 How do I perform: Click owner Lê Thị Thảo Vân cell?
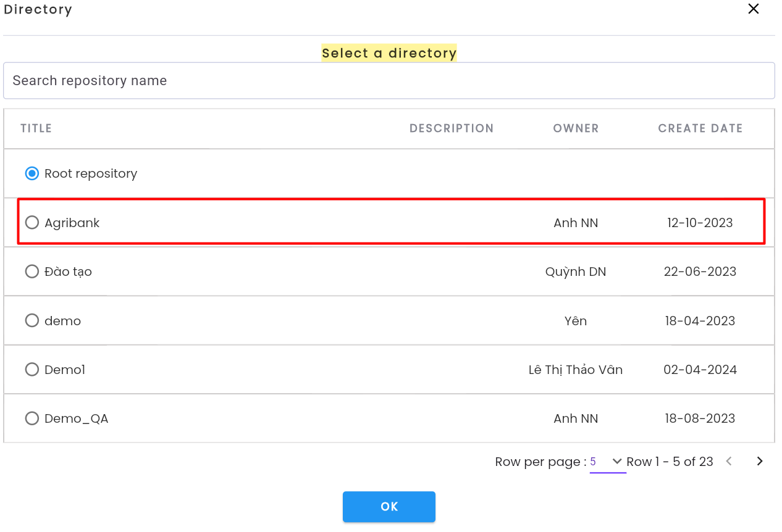click(x=576, y=370)
